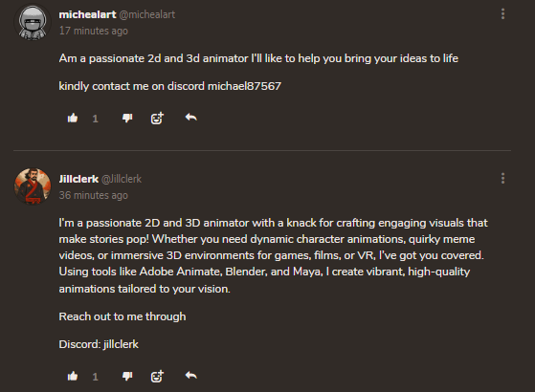Viewport: 535px width, 392px height.
Task: Expand three-dot options menu on Jillclerk's comment
Action: tap(502, 178)
